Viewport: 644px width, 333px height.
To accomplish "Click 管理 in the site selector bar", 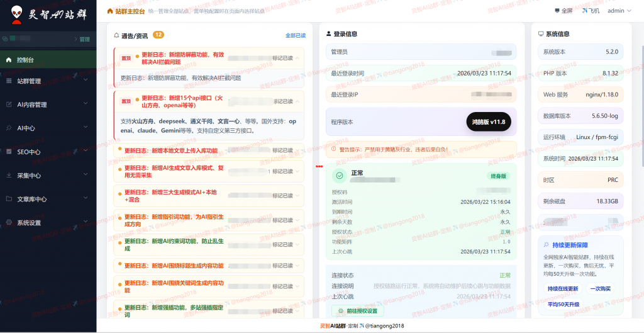I will (85, 39).
